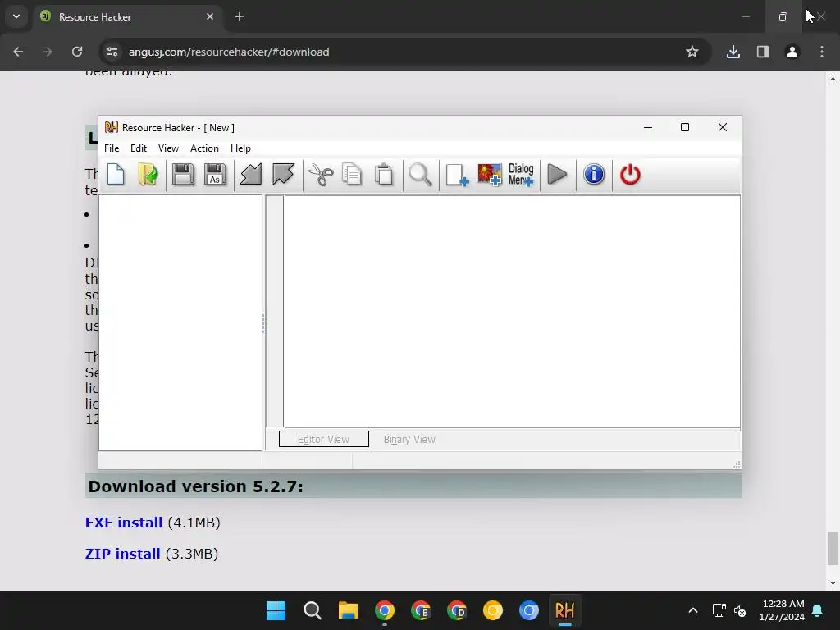Viewport: 840px width, 630px height.
Task: Open a file with the folder icon
Action: pos(148,175)
